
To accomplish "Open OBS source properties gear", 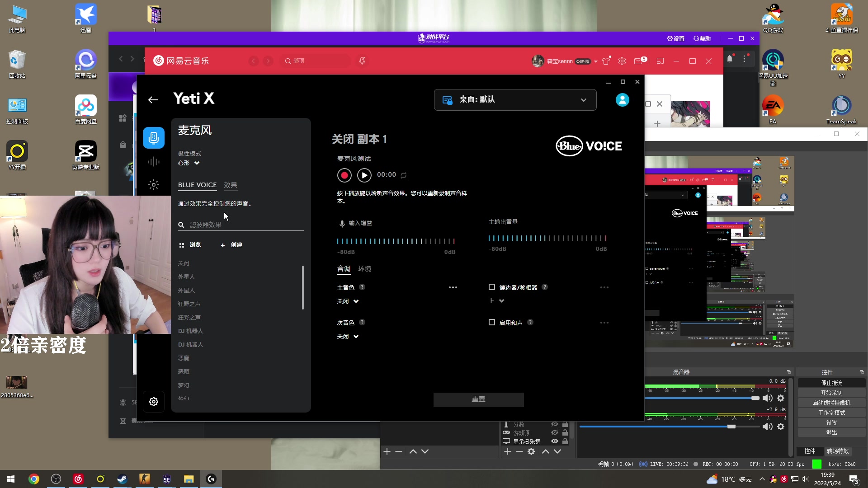I will tap(531, 451).
